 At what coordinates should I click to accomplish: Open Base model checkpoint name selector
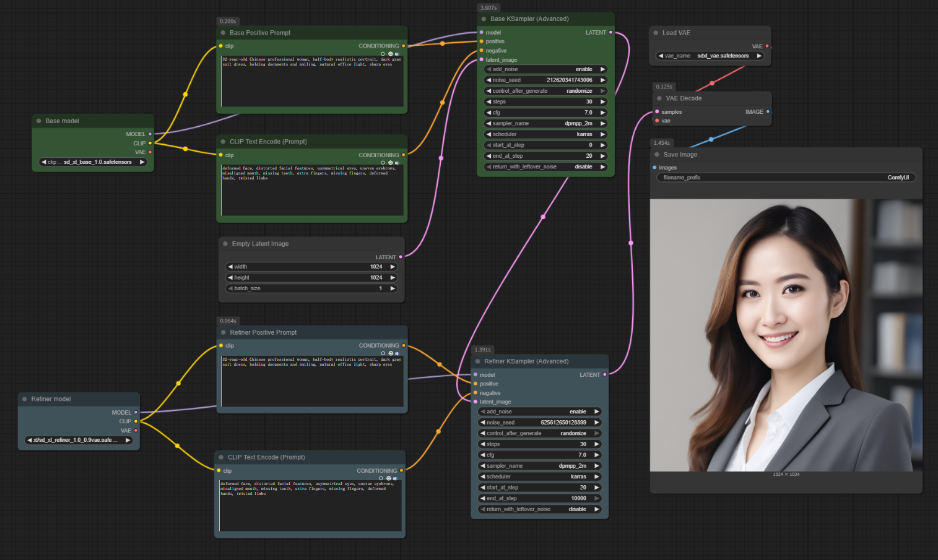[x=93, y=162]
